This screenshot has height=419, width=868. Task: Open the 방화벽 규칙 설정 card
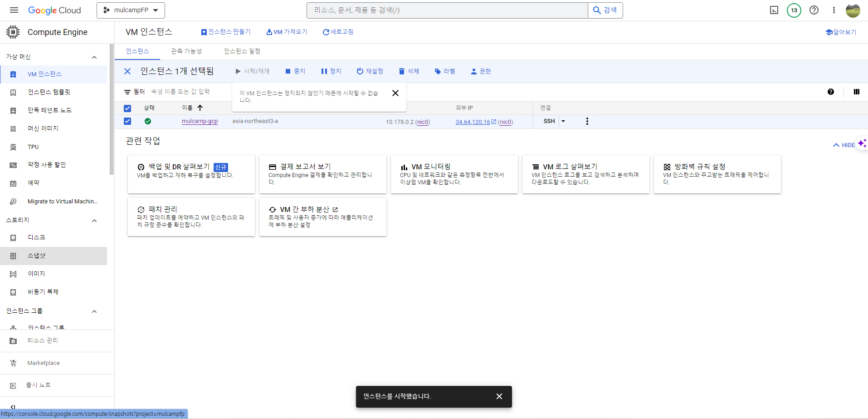coord(717,174)
